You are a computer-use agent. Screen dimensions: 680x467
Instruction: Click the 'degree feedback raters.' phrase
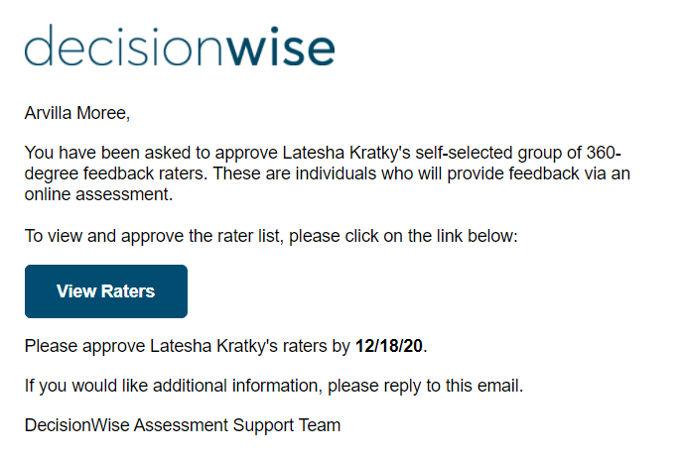coord(116,174)
